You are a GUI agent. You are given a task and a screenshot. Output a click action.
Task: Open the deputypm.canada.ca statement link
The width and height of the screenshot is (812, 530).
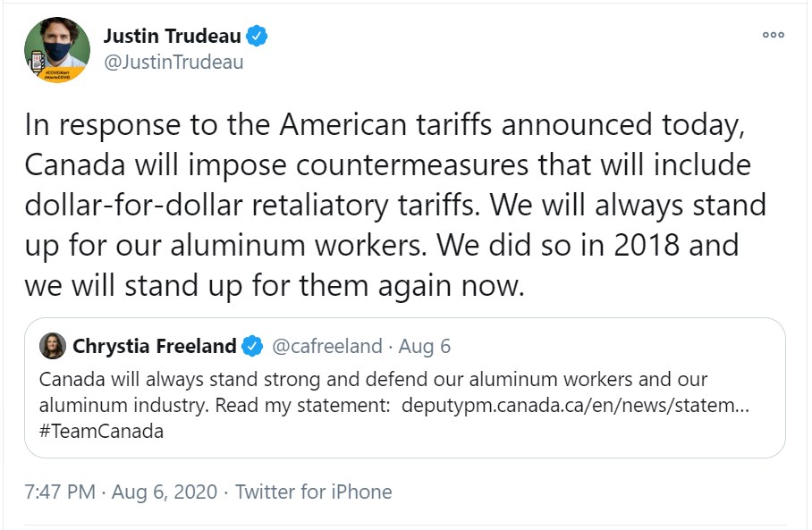[x=576, y=404]
